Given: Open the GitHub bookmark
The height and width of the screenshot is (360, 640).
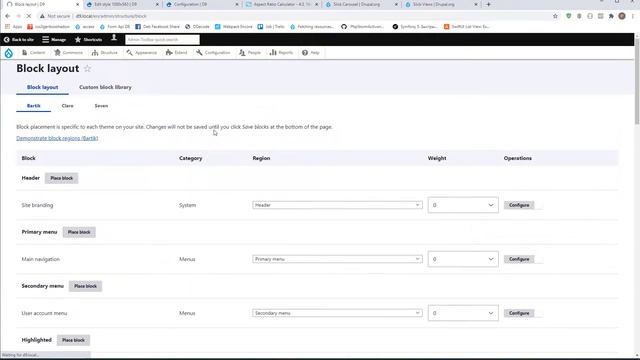Looking at the screenshot, I should (362, 27).
